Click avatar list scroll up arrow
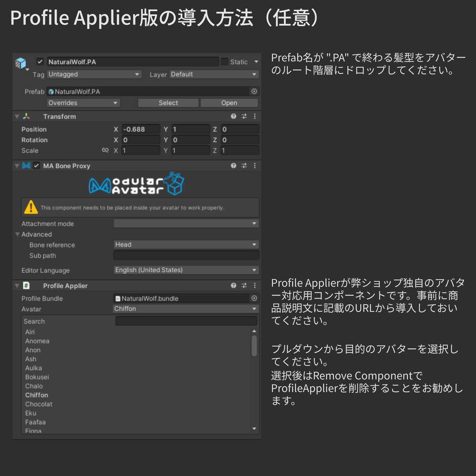This screenshot has height=476, width=476. coord(254,331)
